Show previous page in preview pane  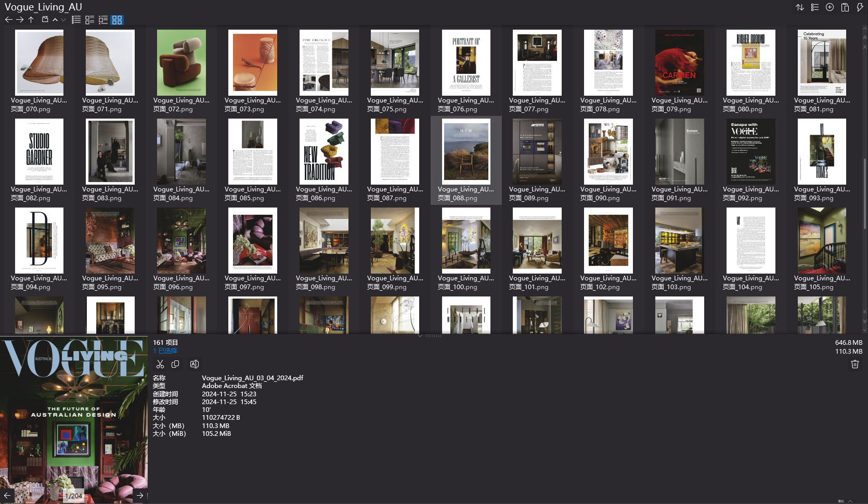coord(7,495)
